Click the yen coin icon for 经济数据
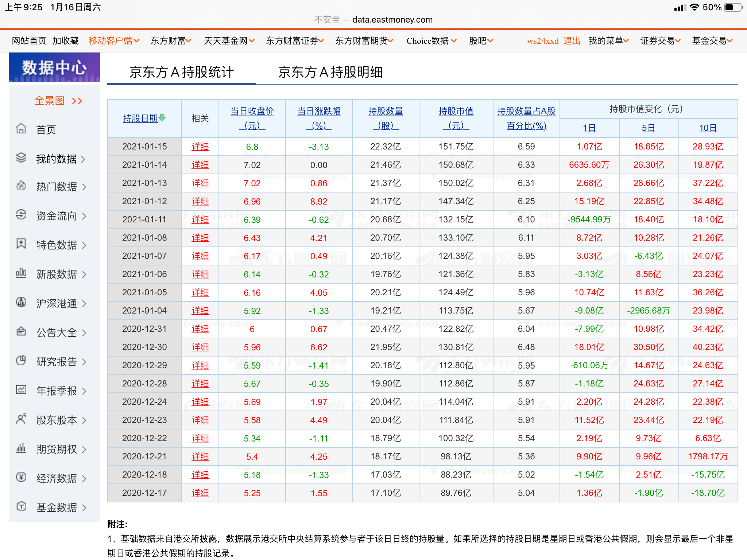 [x=21, y=477]
